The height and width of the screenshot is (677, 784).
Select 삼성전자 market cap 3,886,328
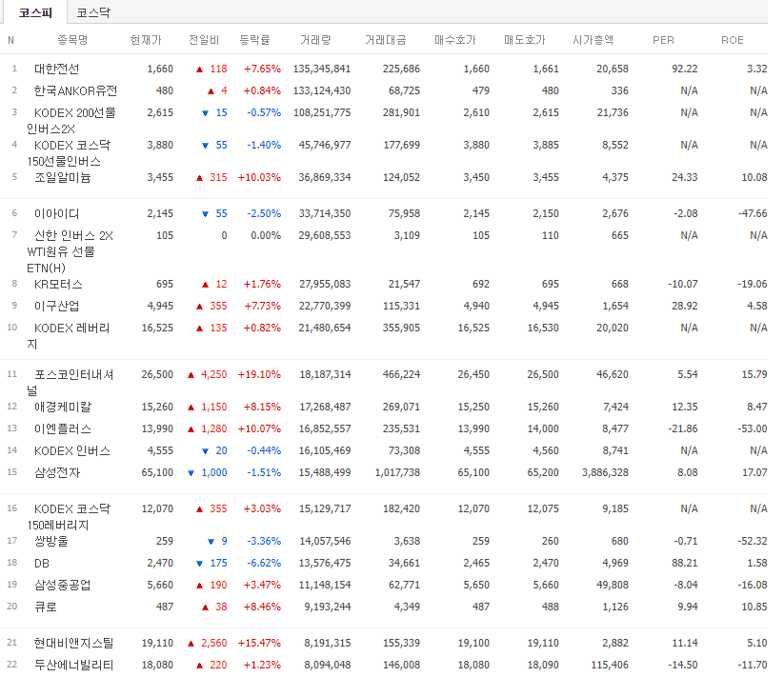tap(605, 472)
